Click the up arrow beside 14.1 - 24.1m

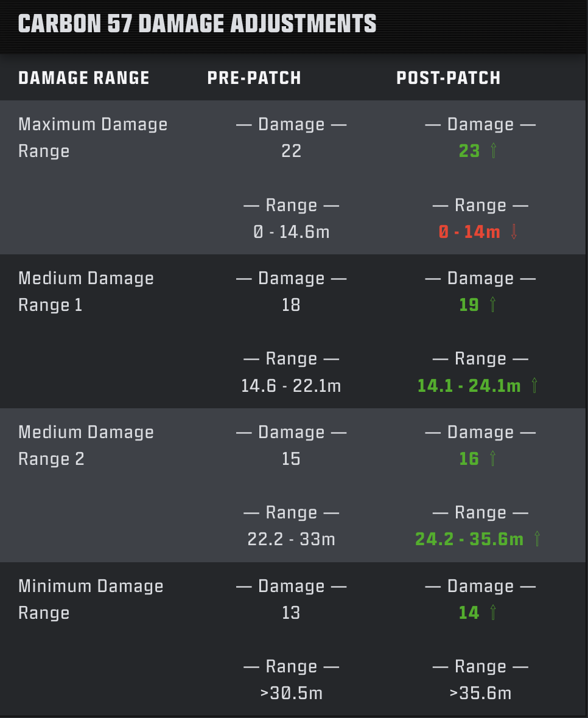[534, 385]
